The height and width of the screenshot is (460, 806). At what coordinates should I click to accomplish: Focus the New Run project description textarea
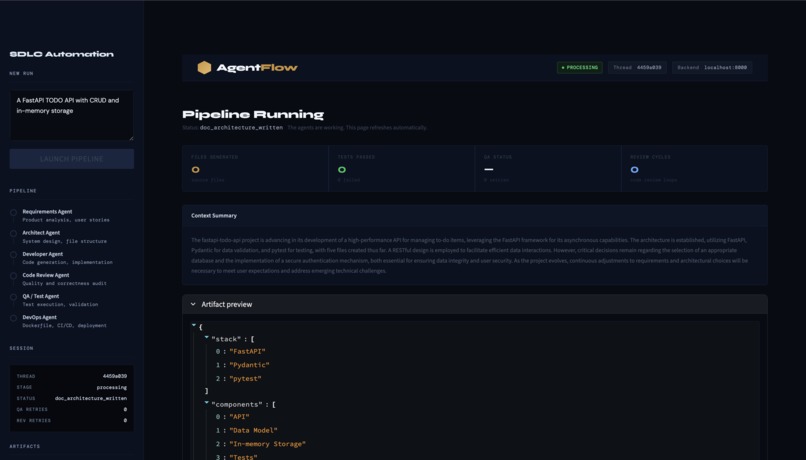pos(71,115)
